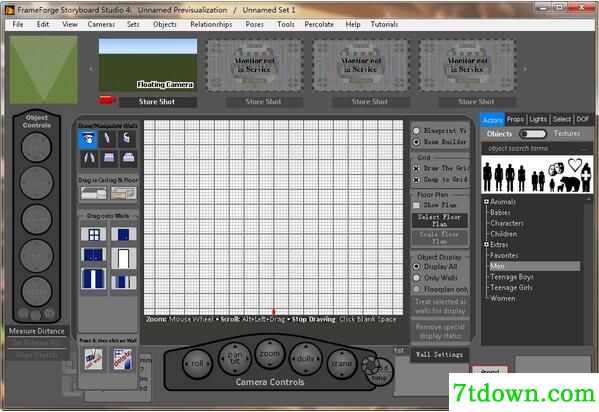The width and height of the screenshot is (599, 412).
Task: Click the actor category silhouettes banner
Action: [x=537, y=175]
